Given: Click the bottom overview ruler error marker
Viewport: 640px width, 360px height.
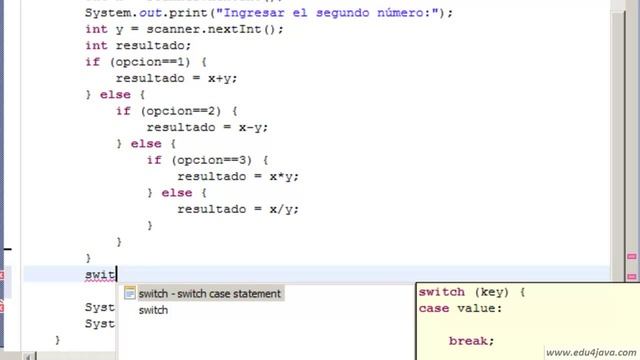Looking at the screenshot, I should coord(631,276).
